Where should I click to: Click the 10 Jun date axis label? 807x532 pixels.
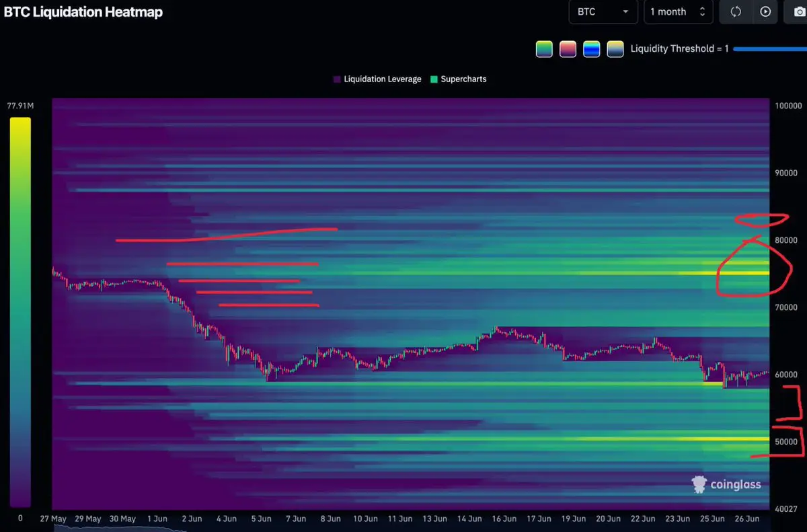[364, 519]
